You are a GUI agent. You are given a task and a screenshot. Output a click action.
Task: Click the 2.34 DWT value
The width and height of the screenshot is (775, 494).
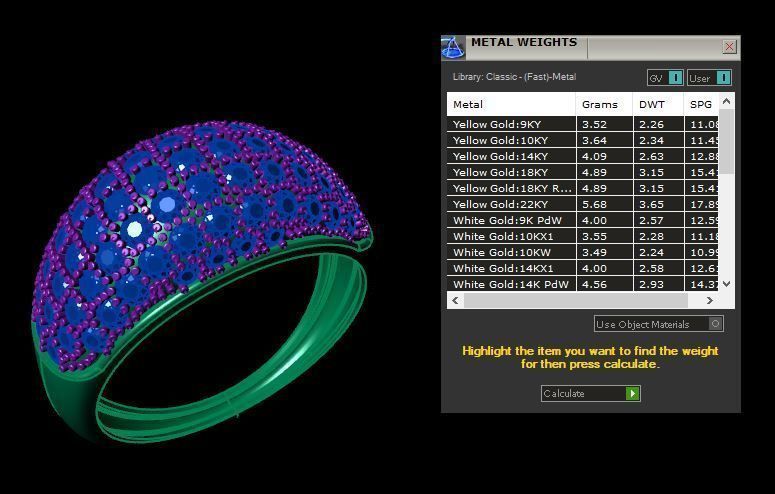651,140
